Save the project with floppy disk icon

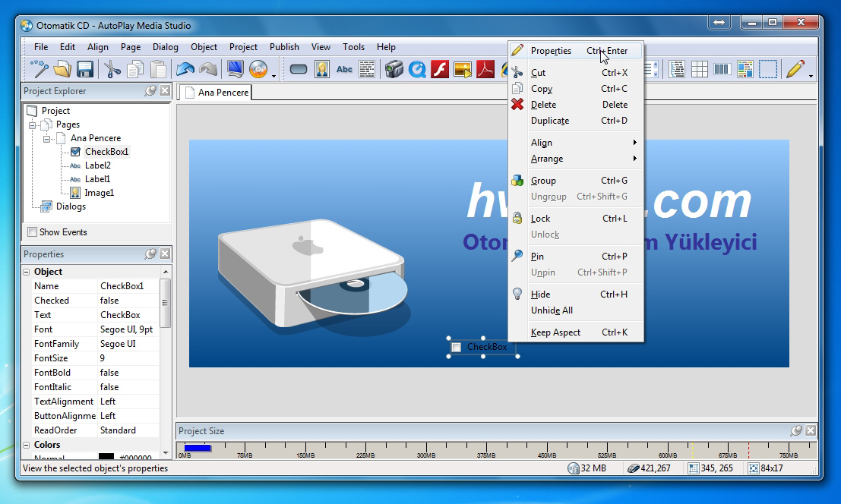click(x=85, y=69)
